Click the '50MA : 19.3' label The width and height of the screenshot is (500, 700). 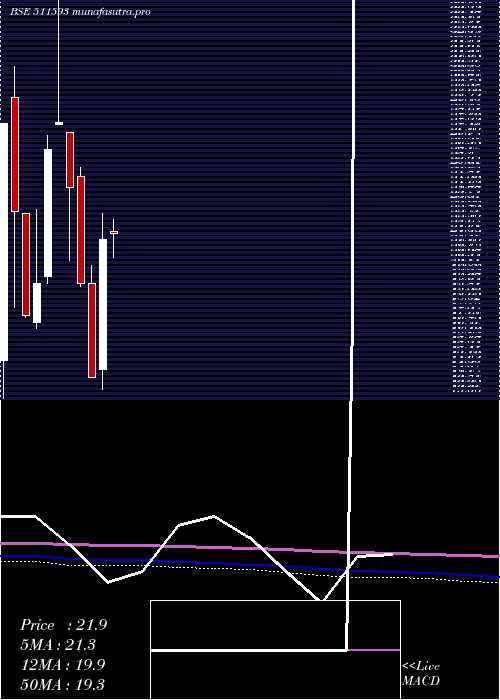click(x=63, y=684)
